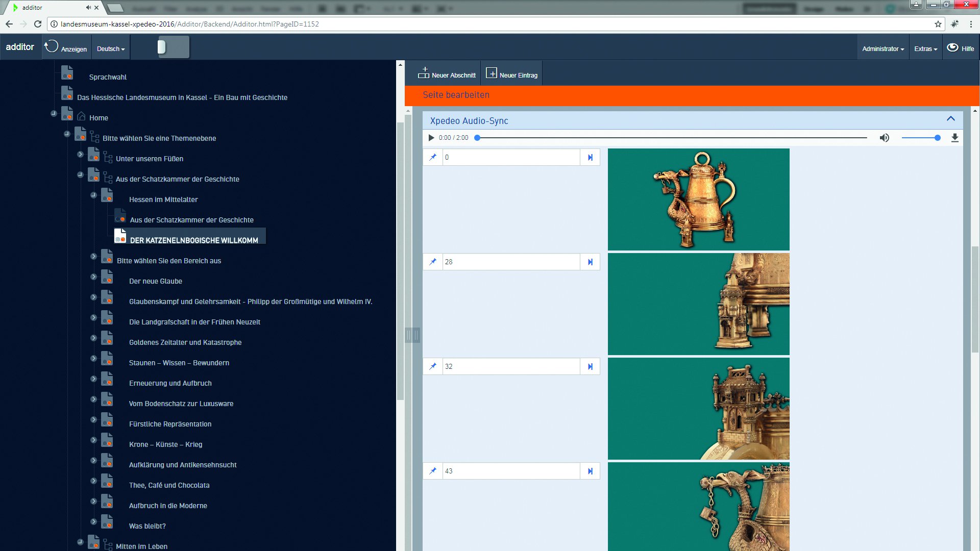This screenshot has height=551, width=980.
Task: Click the time field containing 32
Action: coord(511,366)
